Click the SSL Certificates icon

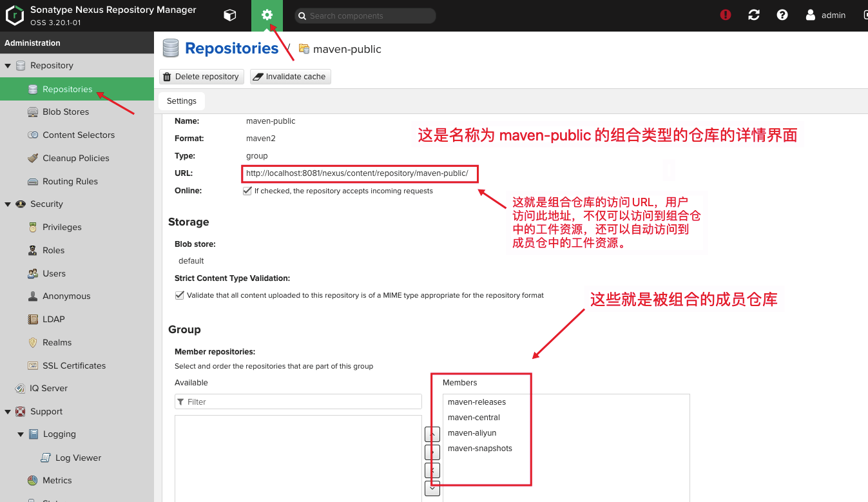33,365
